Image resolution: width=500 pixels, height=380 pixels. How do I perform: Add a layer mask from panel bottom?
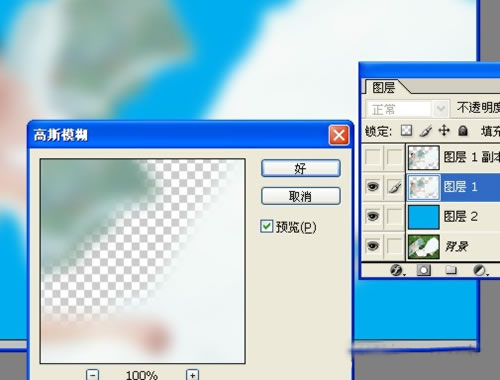pos(424,270)
